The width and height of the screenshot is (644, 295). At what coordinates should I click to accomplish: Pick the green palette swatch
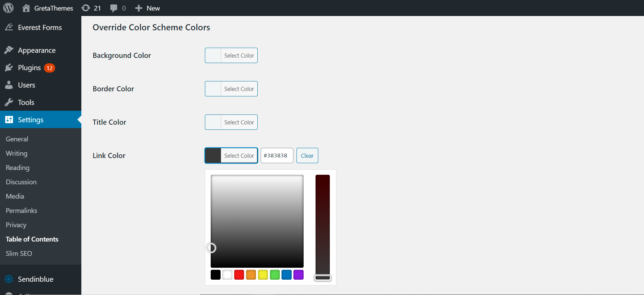click(275, 275)
